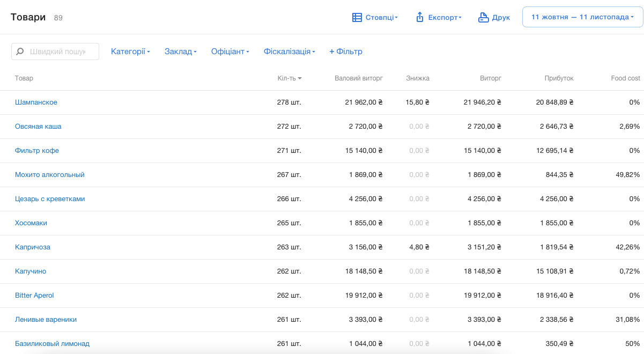644x354 pixels.
Task: Open the Капричоза product link
Action: tap(33, 247)
